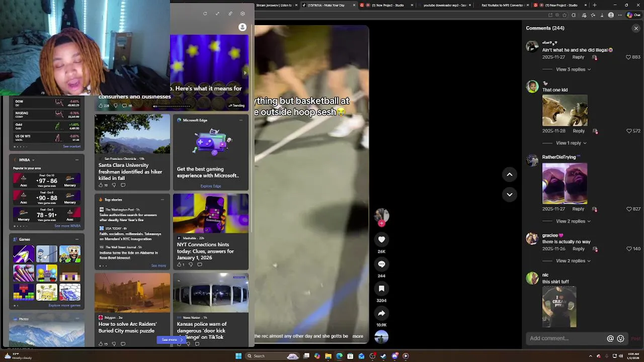Open widgets settings gear icon
Viewport: 644px width, 362px height.
[x=243, y=14]
